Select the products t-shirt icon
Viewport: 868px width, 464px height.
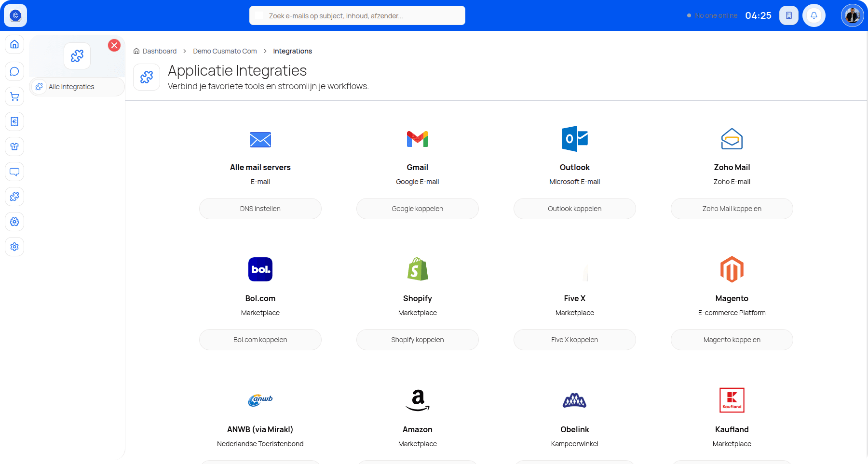[14, 146]
